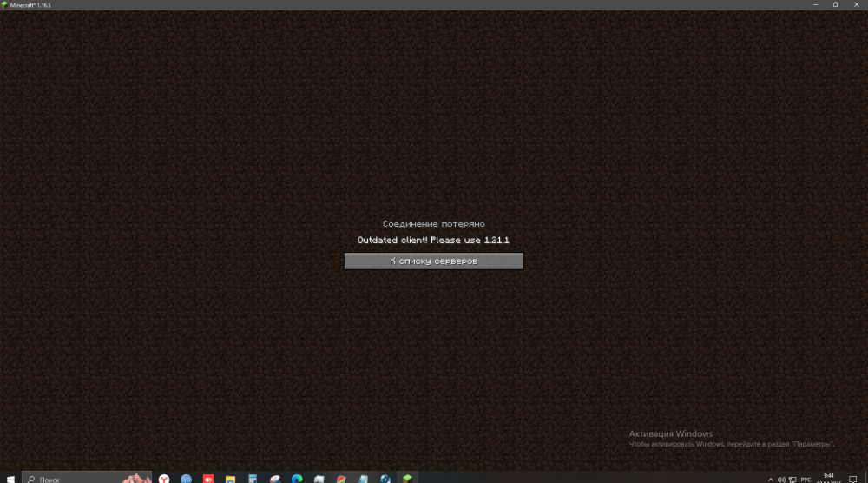Open qBittorrent from the taskbar
Viewport: 868px width, 483px height.
[186, 479]
